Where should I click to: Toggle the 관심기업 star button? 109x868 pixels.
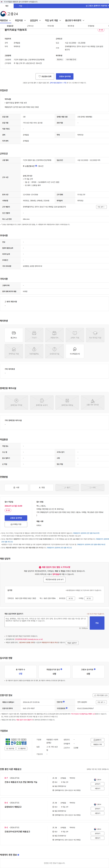(x=10, y=749)
